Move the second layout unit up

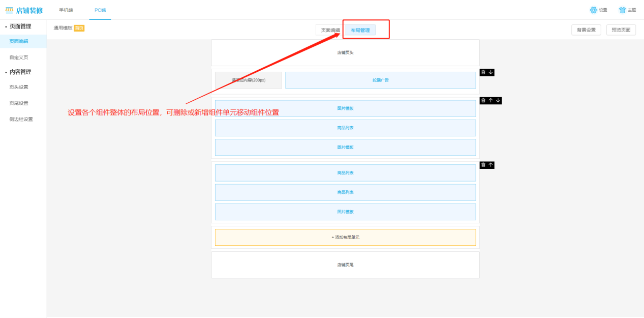[x=490, y=101]
